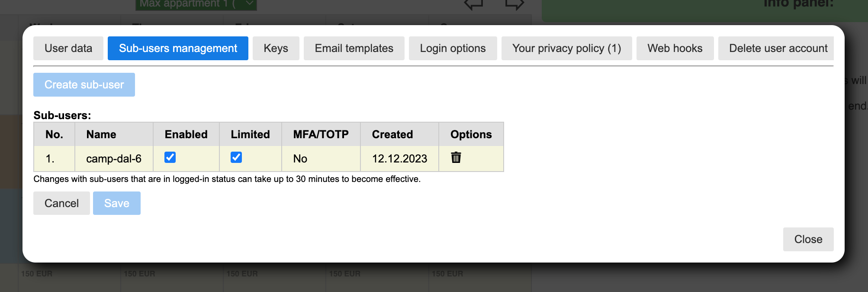Screen dimensions: 868x292
Task: Open Your privacy policy tab
Action: point(566,48)
